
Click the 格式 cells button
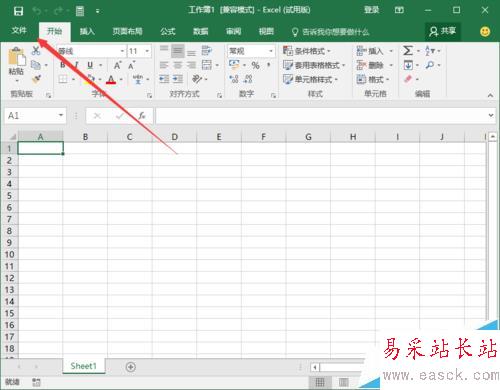pos(373,79)
